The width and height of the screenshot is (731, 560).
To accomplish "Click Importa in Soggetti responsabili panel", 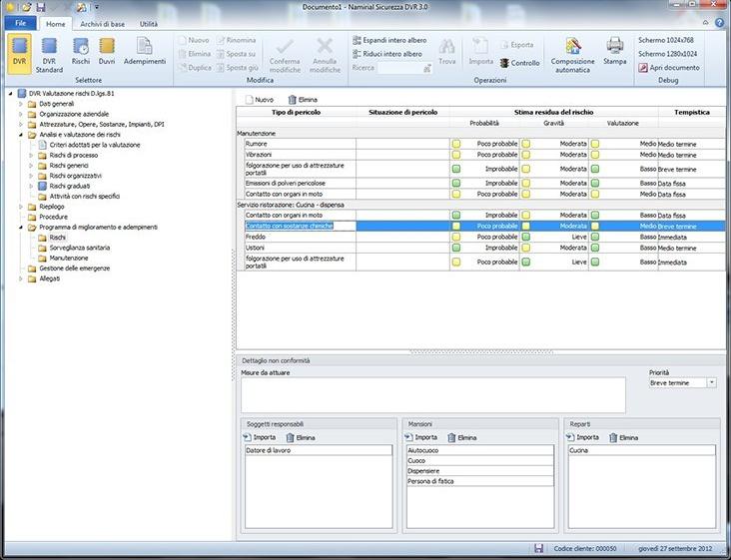I will pos(260,437).
